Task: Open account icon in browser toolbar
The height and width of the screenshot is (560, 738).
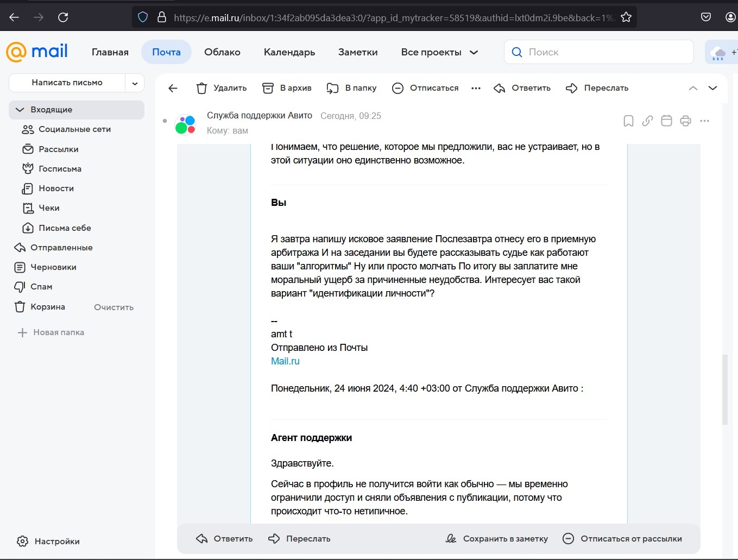Action: [731, 17]
